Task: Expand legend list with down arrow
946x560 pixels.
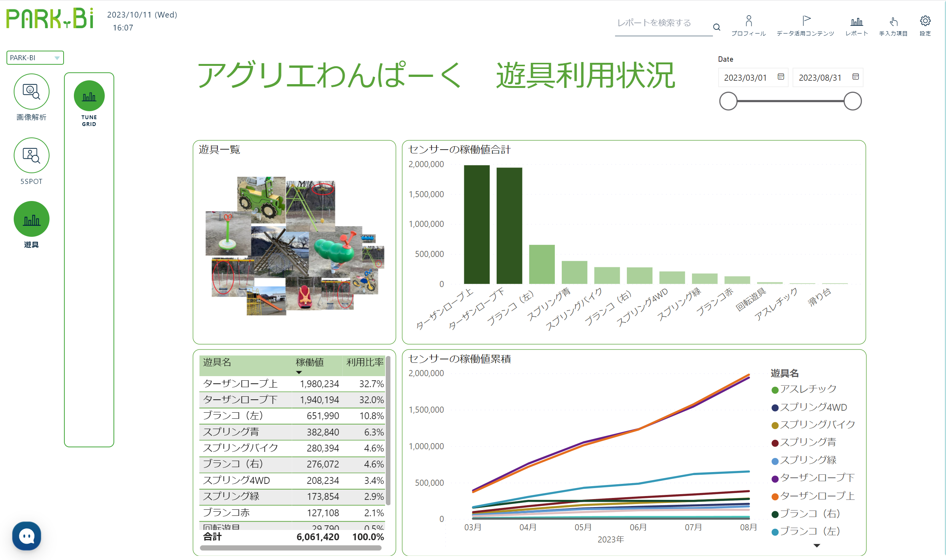Action: (817, 546)
